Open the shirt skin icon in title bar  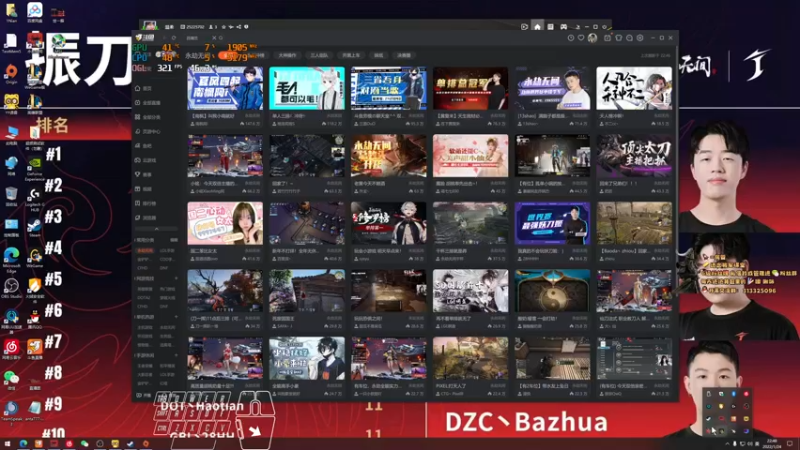pyautogui.click(x=619, y=38)
